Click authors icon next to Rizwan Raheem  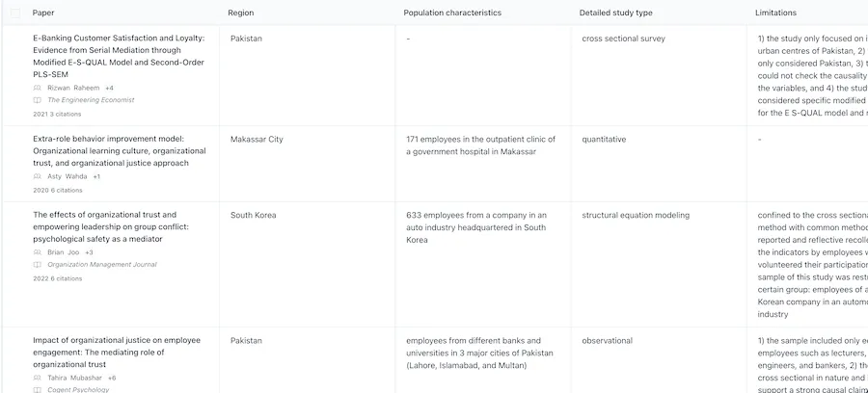click(37, 88)
